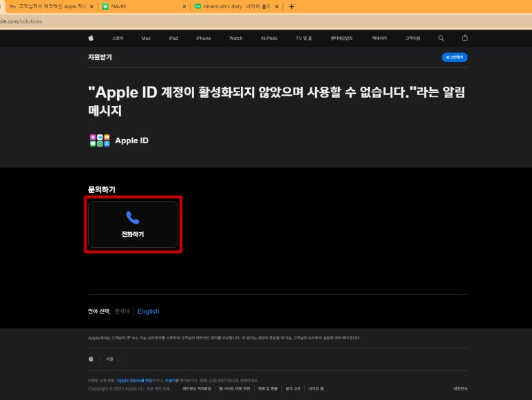Screen dimensions: 532x400
Task: Switch to the NAVER browser tab
Action: coord(145,6)
